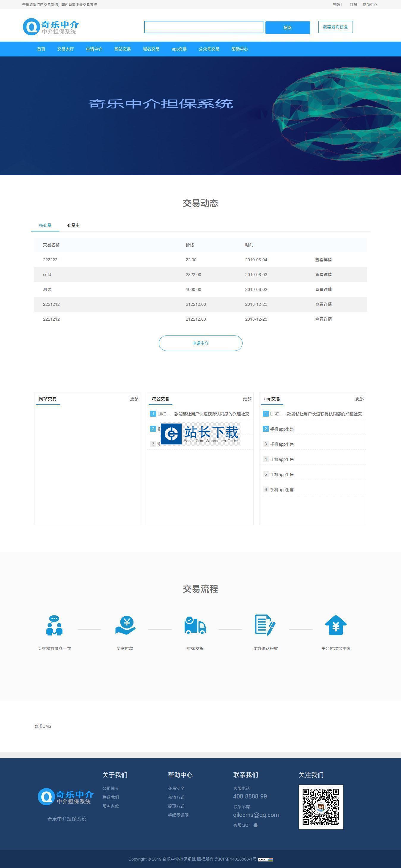Viewport: 401px width, 868px height.
Task: Open item 1 LIKE in app交易 list
Action: tap(316, 414)
